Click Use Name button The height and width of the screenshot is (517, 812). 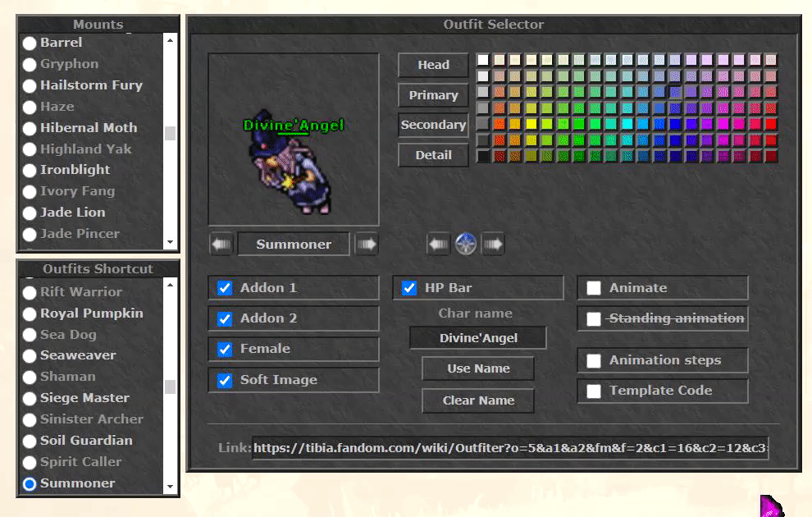[x=477, y=369]
